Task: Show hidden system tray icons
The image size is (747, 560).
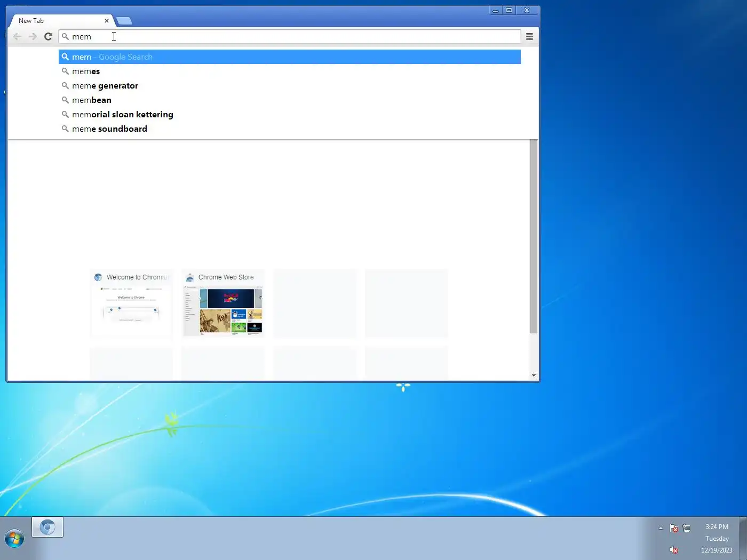Action: (661, 528)
